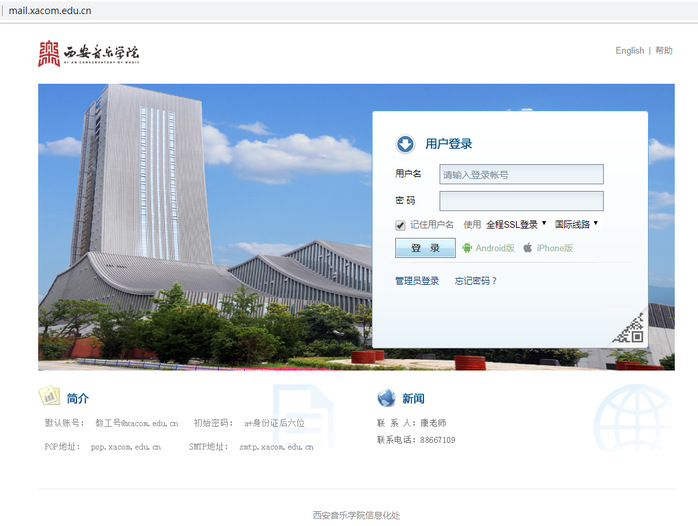Open the 帮助 help link
The image size is (698, 526).
tap(664, 51)
